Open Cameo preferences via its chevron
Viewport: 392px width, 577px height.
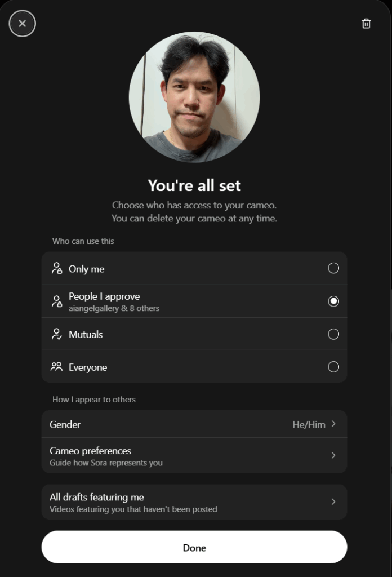pyautogui.click(x=333, y=455)
